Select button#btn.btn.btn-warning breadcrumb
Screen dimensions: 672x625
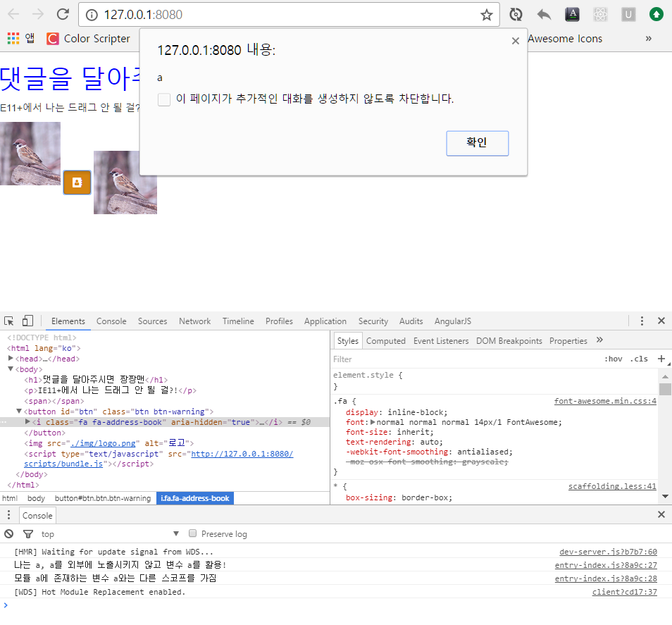(x=103, y=498)
